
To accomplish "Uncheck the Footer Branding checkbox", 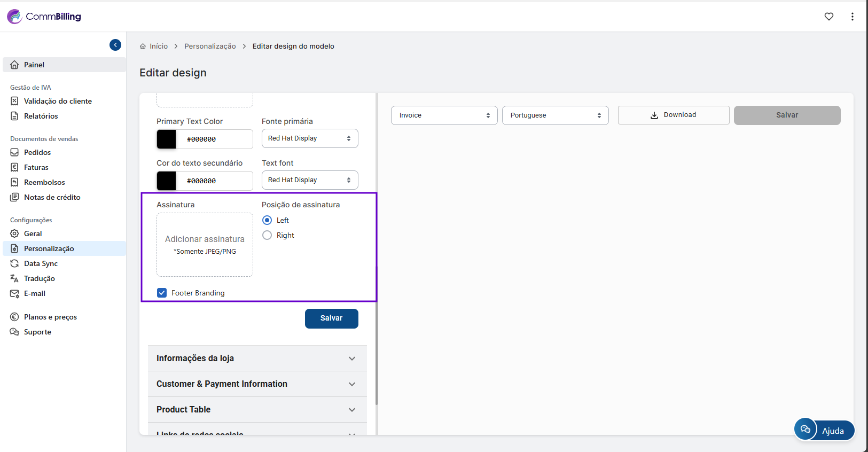I will point(162,293).
